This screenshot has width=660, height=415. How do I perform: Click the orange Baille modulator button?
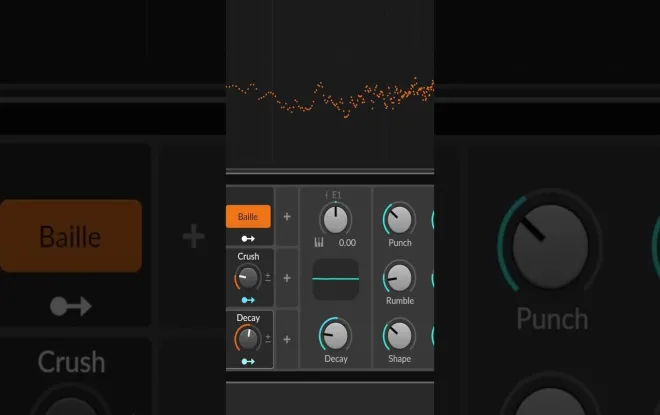click(248, 216)
